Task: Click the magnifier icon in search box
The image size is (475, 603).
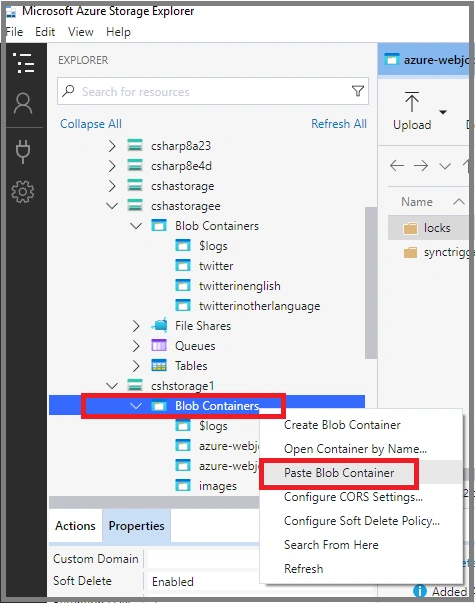Action: pos(68,91)
